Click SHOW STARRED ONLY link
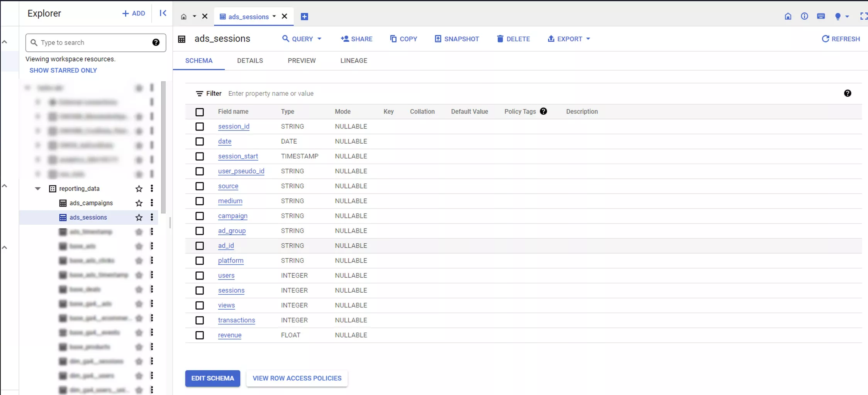Viewport: 868px width, 395px height. pos(63,70)
